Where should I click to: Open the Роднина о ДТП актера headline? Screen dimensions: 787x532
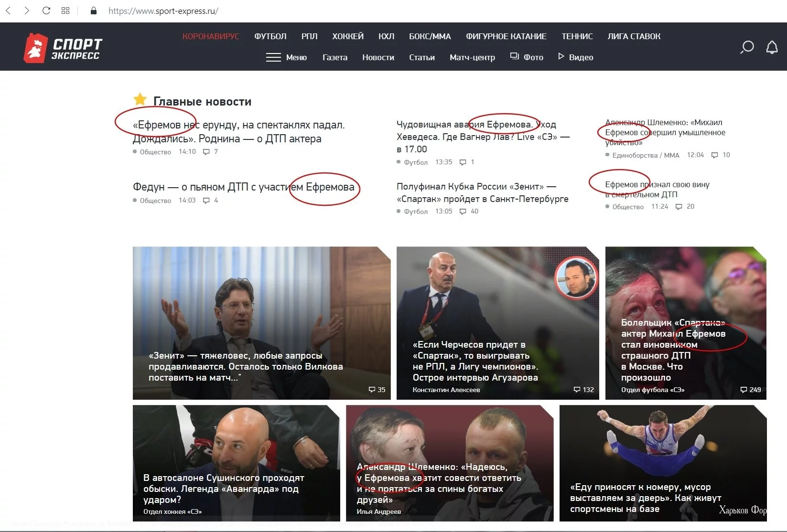click(x=238, y=132)
